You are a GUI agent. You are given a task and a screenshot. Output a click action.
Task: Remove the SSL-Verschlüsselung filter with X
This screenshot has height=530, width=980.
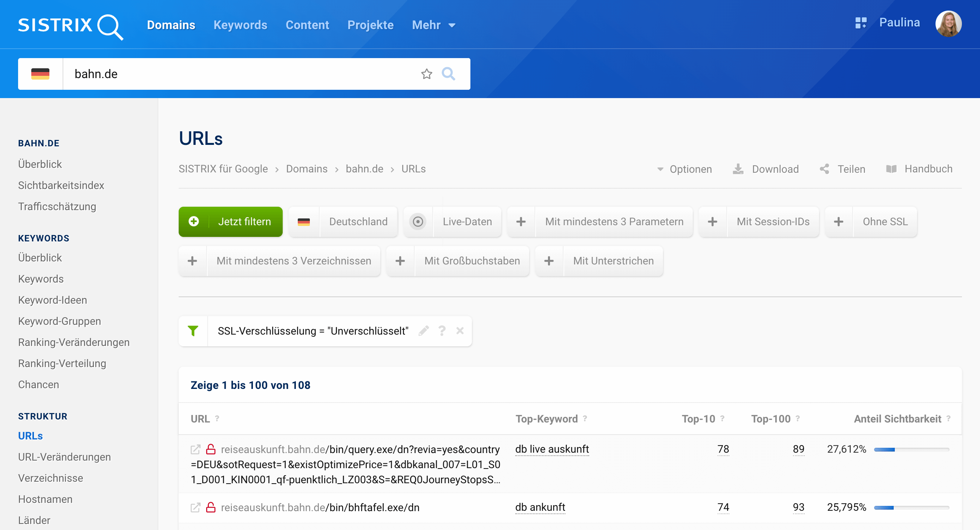click(x=460, y=331)
